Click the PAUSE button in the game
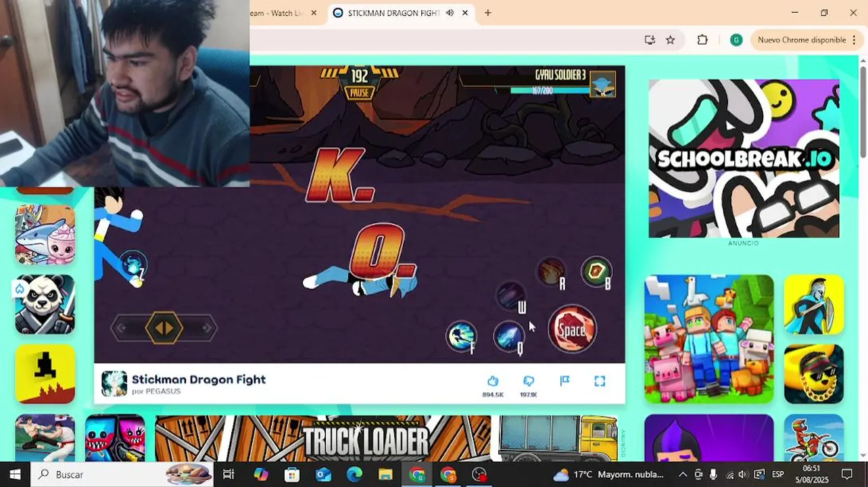The height and width of the screenshot is (487, 868). pyautogui.click(x=360, y=93)
